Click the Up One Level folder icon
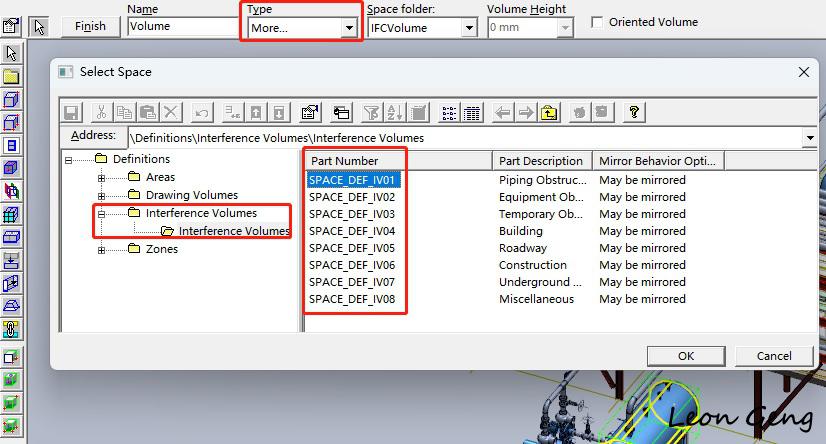This screenshot has height=444, width=826. click(549, 113)
